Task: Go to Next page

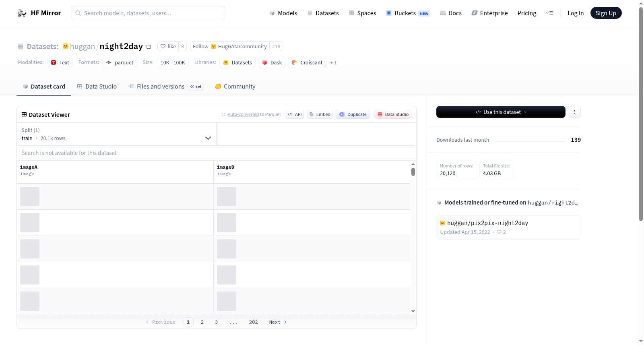Action: 278,322
